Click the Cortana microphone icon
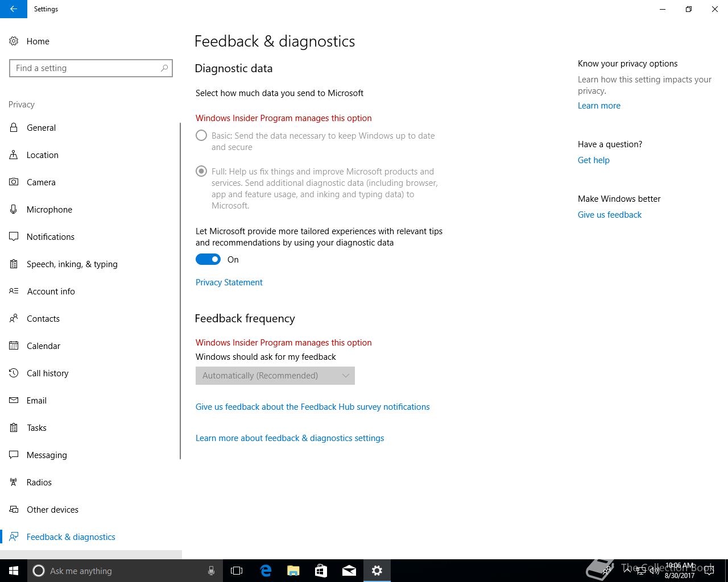The image size is (728, 582). point(211,571)
